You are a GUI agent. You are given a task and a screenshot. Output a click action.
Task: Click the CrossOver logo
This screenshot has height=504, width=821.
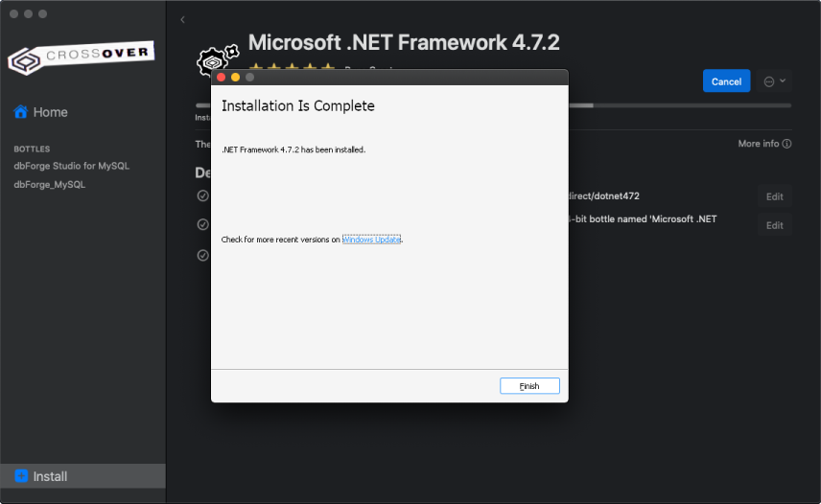(x=81, y=57)
